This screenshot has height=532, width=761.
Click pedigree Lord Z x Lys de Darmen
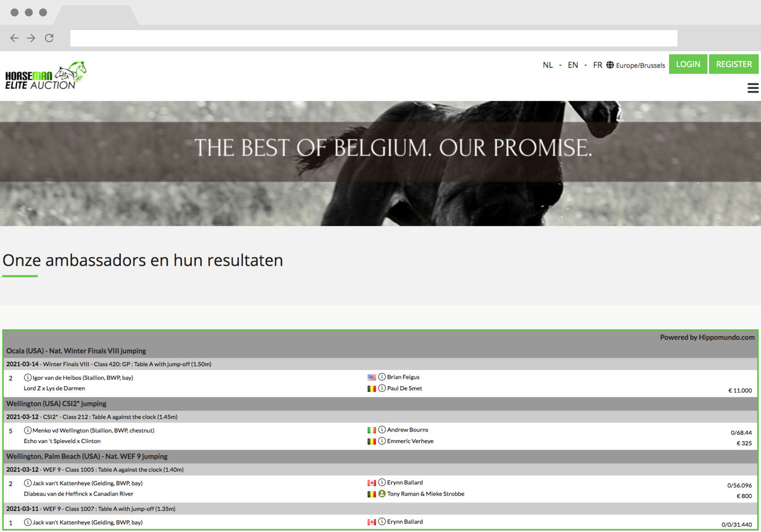tap(54, 388)
